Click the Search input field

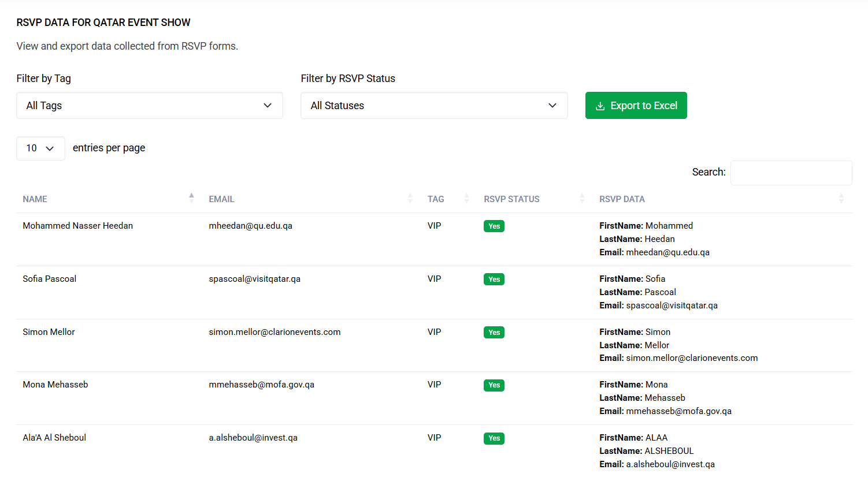click(x=791, y=173)
